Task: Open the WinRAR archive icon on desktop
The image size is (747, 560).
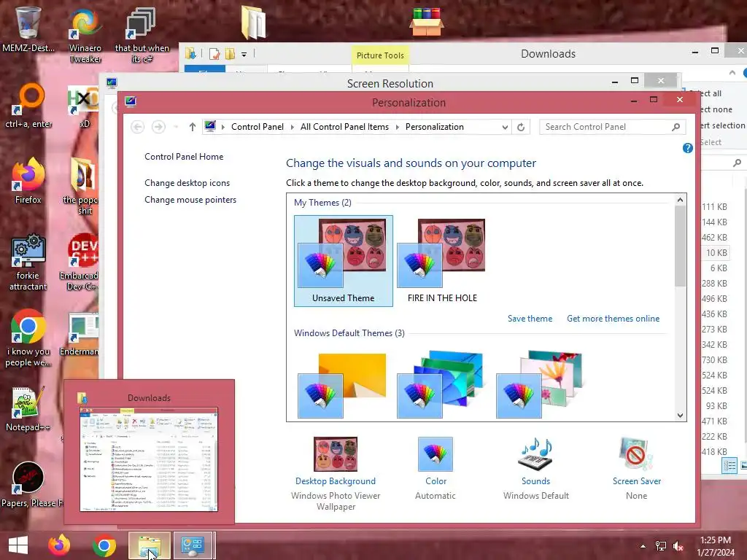Action: pyautogui.click(x=426, y=21)
